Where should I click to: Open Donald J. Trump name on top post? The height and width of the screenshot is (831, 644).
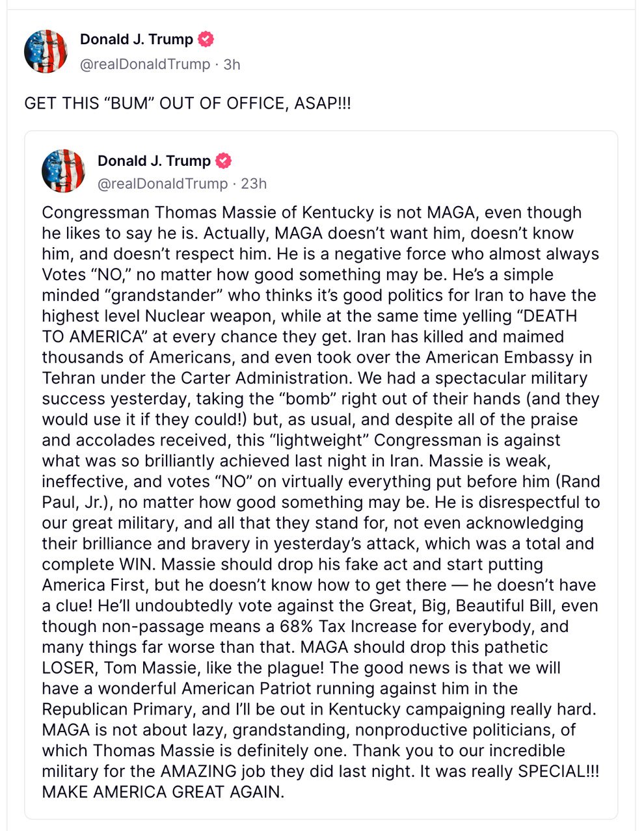tap(137, 39)
